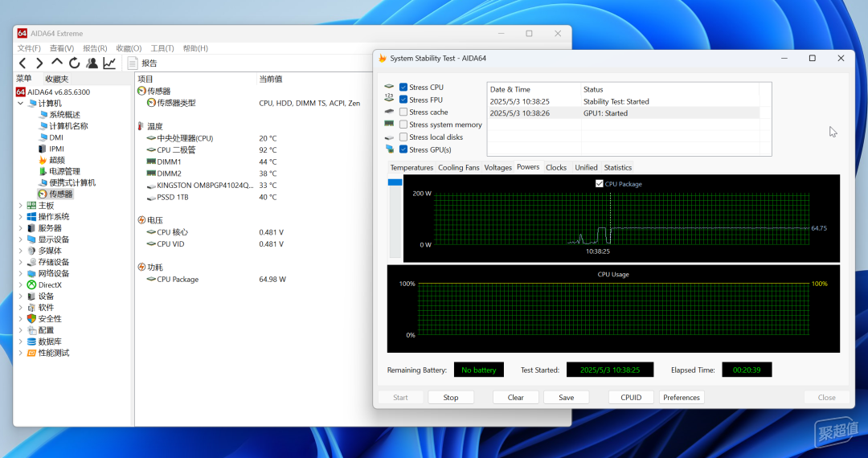Click the Windows logo icon beside 操作系统

pyautogui.click(x=31, y=217)
